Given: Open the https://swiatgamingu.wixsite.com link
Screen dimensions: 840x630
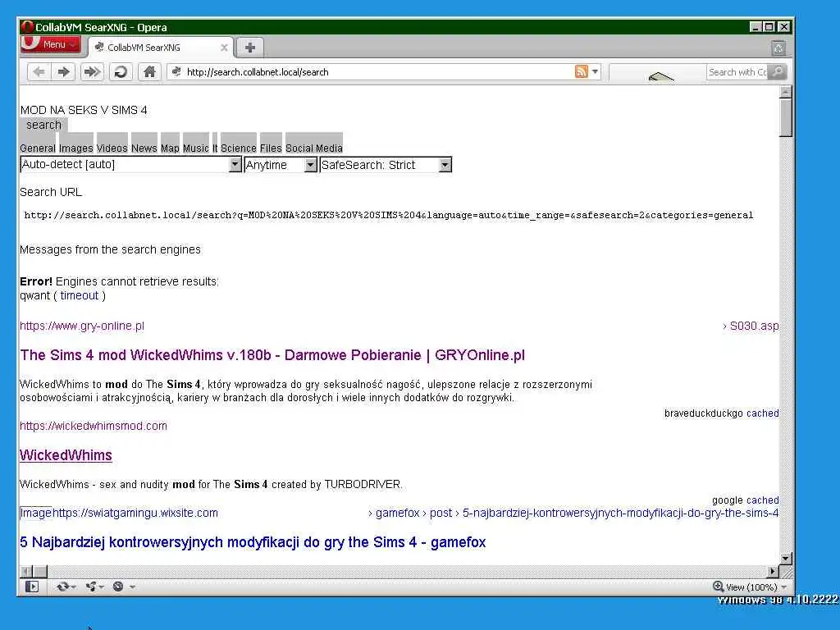Looking at the screenshot, I should coord(135,513).
